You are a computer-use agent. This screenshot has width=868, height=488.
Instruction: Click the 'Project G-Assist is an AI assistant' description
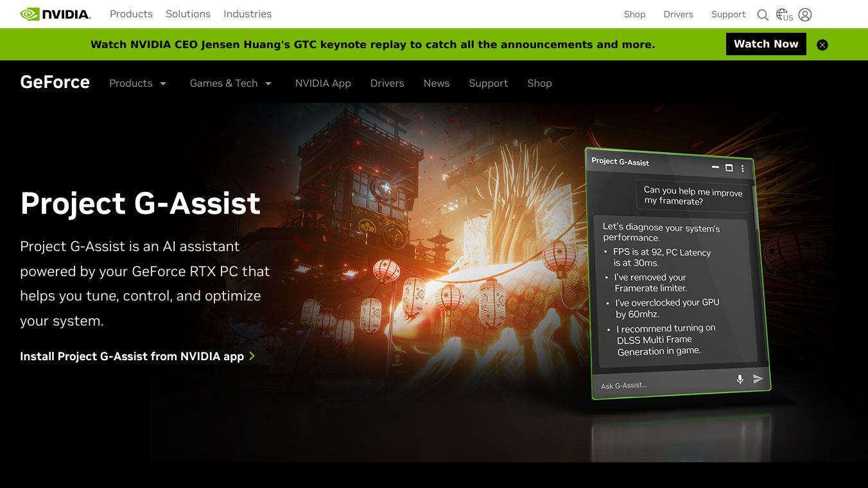(145, 283)
